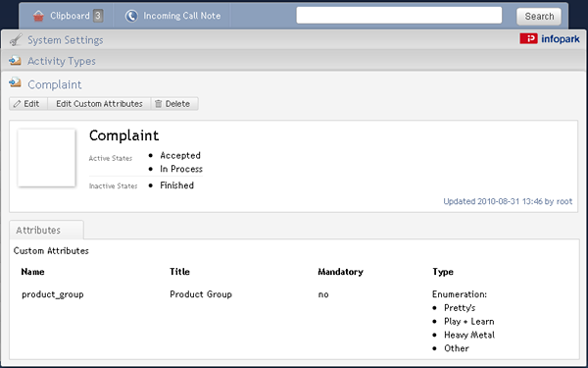Click the Clipboard count badge 3
This screenshot has height=368, width=588.
(98, 16)
